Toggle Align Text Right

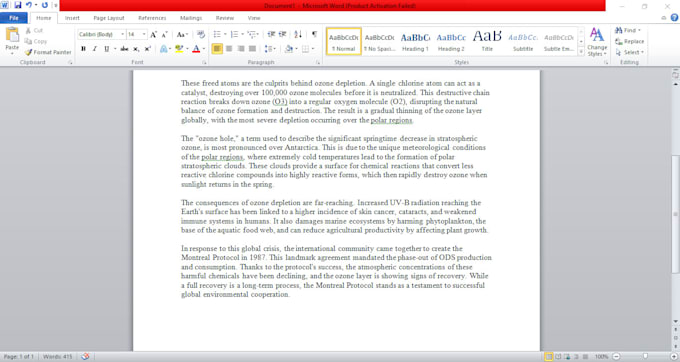click(241, 49)
